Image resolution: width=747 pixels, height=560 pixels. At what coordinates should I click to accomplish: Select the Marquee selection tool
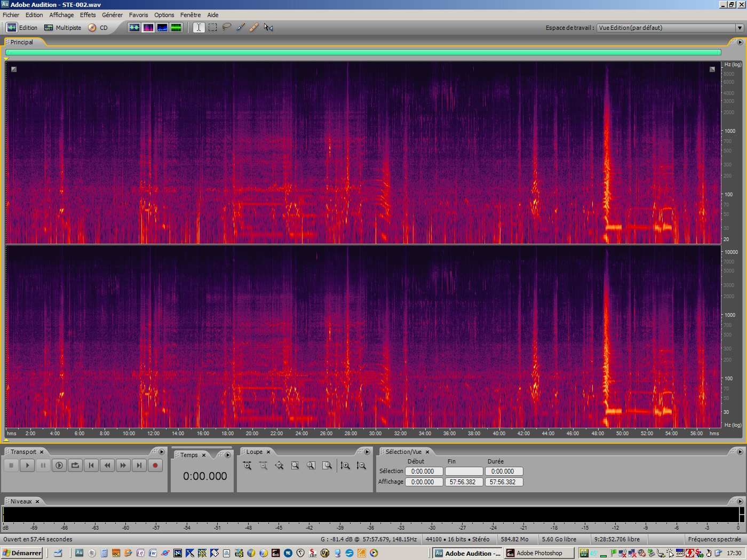click(x=212, y=27)
